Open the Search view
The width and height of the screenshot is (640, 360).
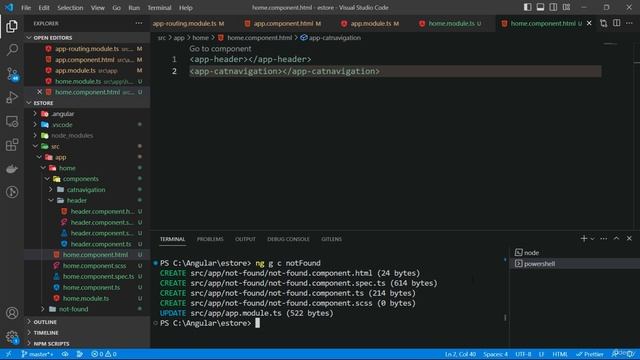(x=12, y=50)
